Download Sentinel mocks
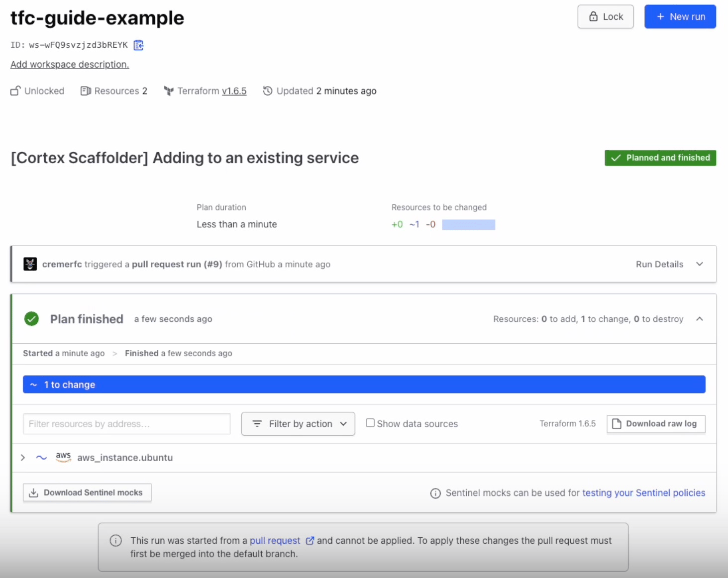 pyautogui.click(x=87, y=493)
